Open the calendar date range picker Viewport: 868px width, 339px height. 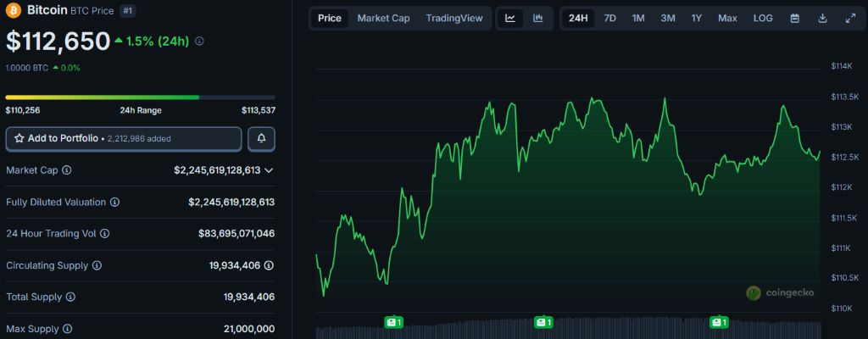pos(794,18)
